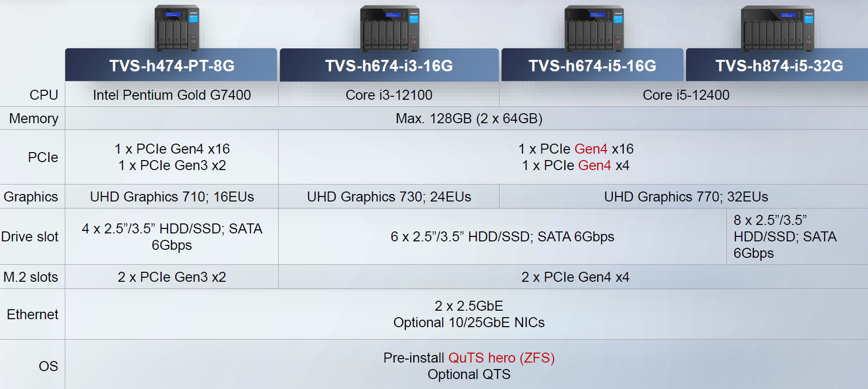The width and height of the screenshot is (868, 389).
Task: Click the TVS-h674-i5-16G NAS product image
Action: pos(594,28)
